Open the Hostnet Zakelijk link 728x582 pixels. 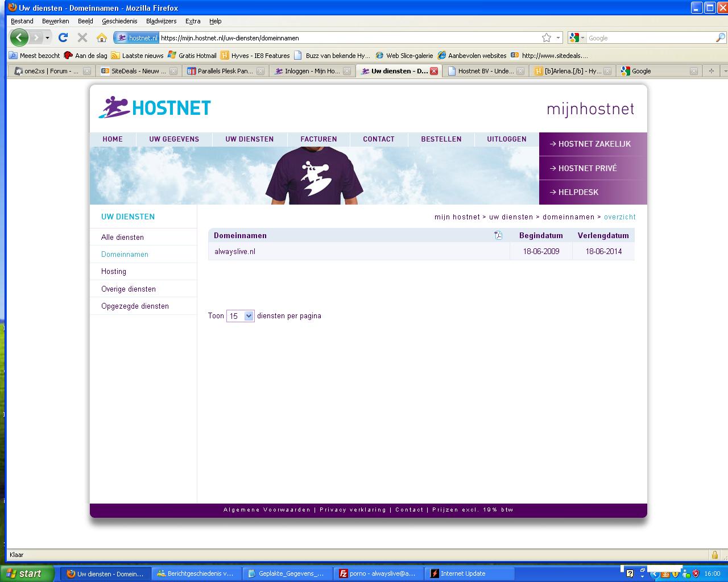[x=593, y=144]
